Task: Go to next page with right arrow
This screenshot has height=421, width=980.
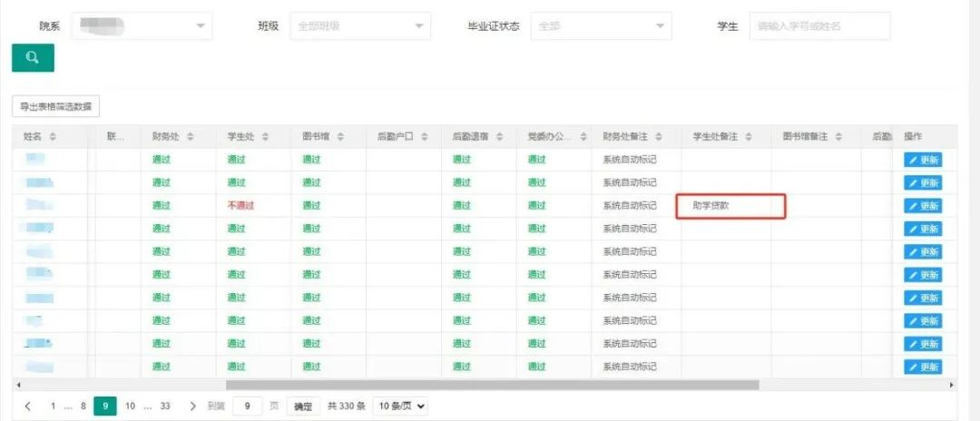Action: point(192,406)
